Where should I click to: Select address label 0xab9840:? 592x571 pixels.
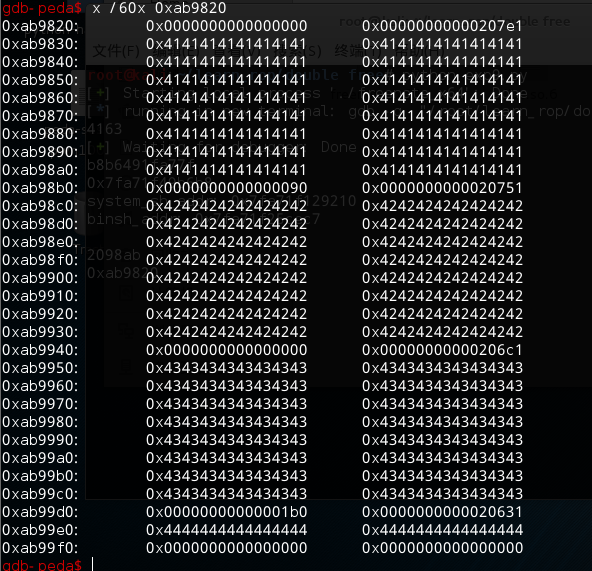pyautogui.click(x=40, y=62)
